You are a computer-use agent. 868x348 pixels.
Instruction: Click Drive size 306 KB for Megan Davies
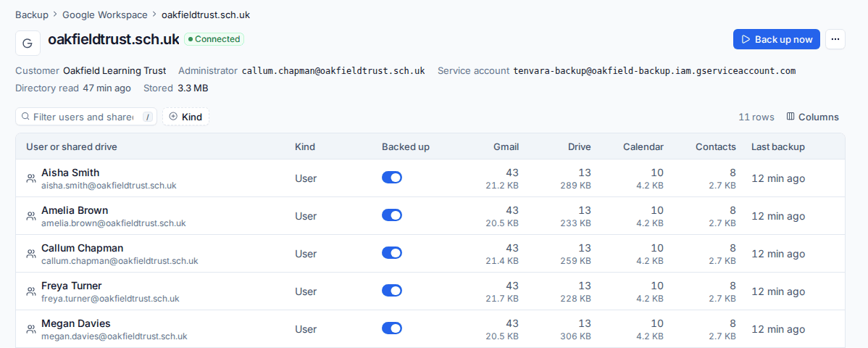(577, 336)
